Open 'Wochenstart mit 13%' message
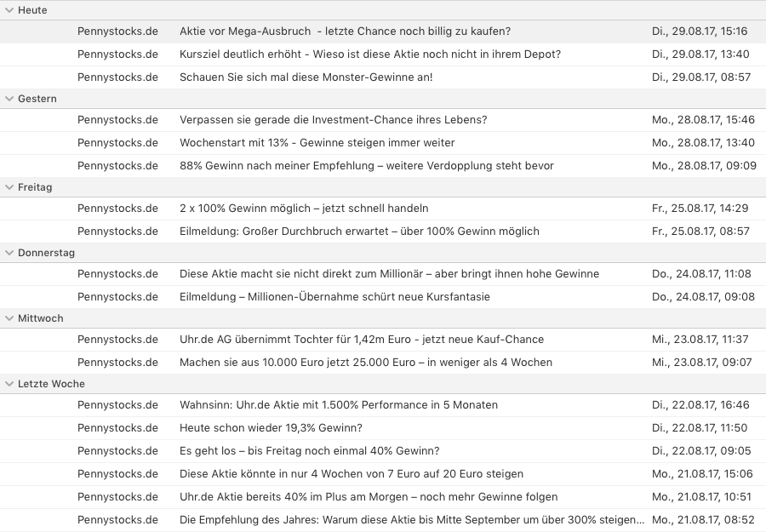766x532 pixels. pyautogui.click(x=317, y=143)
